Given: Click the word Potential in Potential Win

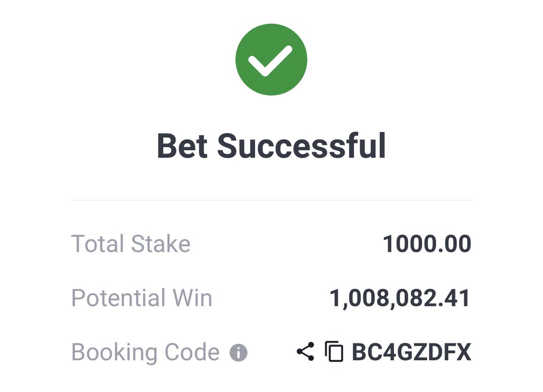Looking at the screenshot, I should tap(119, 298).
